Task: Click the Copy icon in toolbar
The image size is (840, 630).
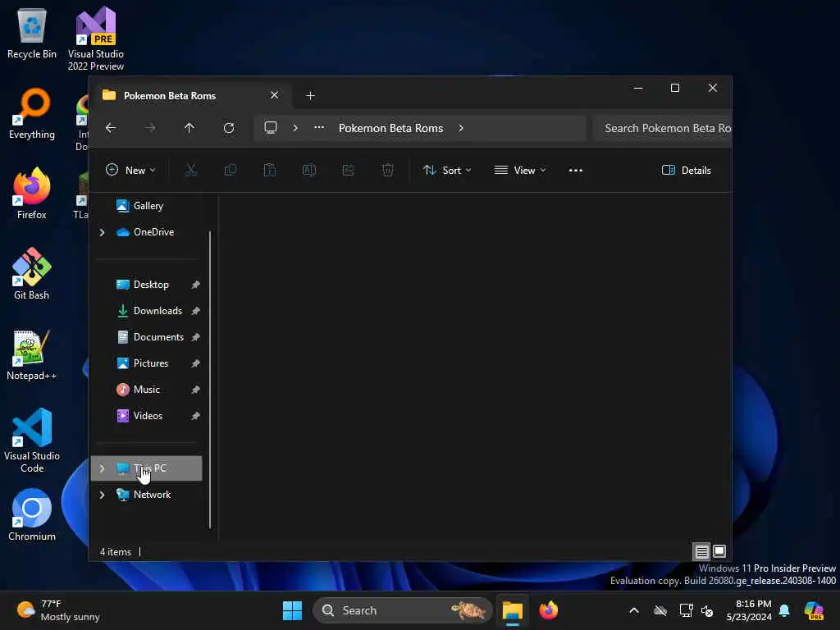Action: pyautogui.click(x=231, y=171)
